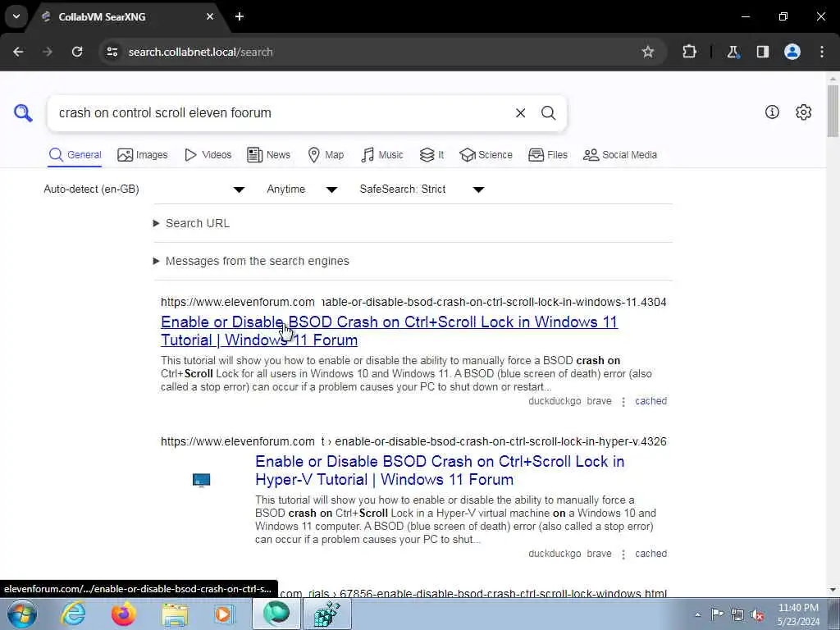Launch Internet Explorer from the taskbar
The width and height of the screenshot is (840, 630).
[73, 614]
